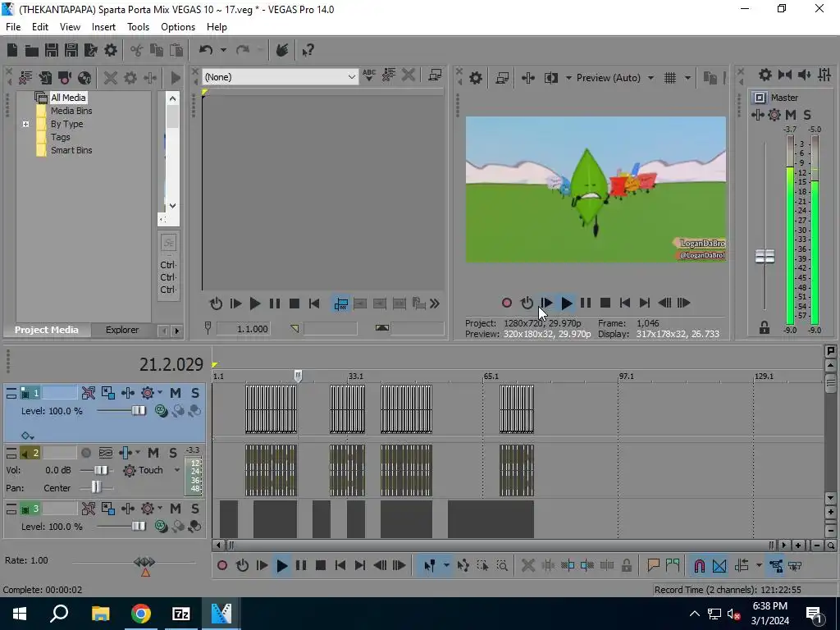
Task: Go to start in main transport
Action: [x=340, y=565]
